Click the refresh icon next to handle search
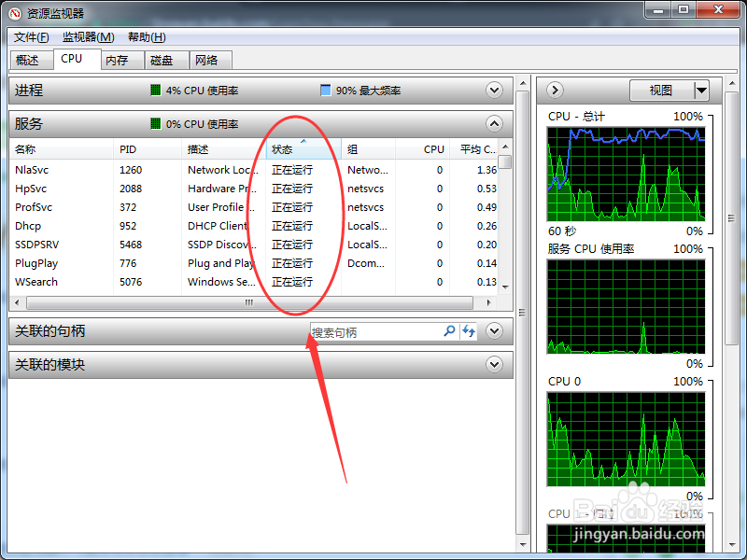The image size is (747, 560). pos(469,331)
